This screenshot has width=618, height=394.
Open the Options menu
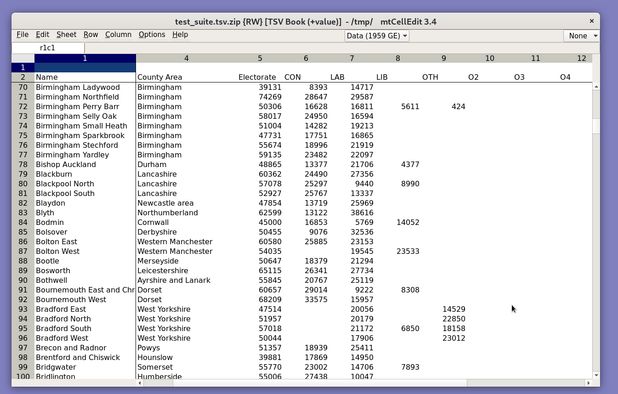tap(152, 35)
